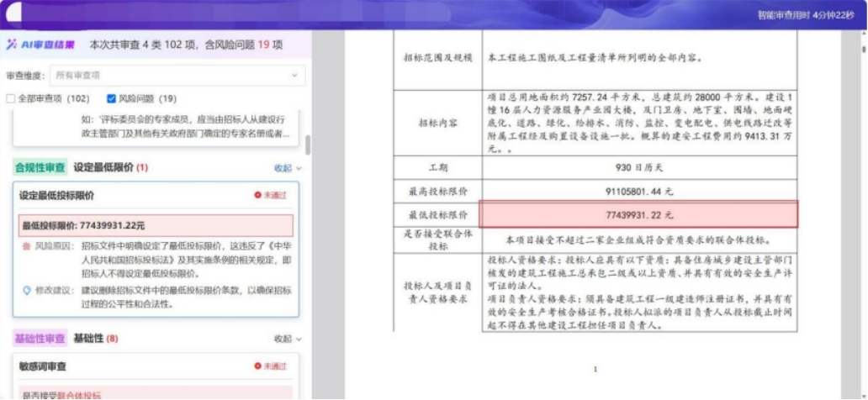Image resolution: width=868 pixels, height=400 pixels.
Task: Click 招标内容 row label in document
Action: (437, 123)
